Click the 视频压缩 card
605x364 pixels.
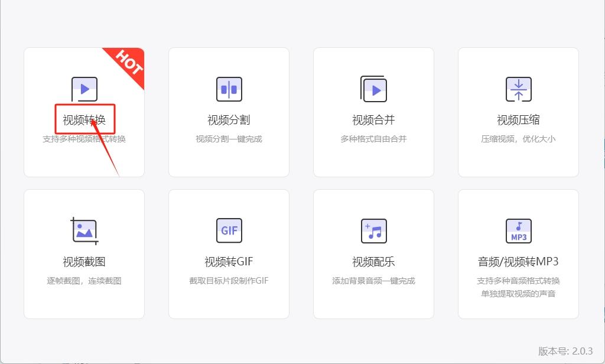[x=518, y=112]
